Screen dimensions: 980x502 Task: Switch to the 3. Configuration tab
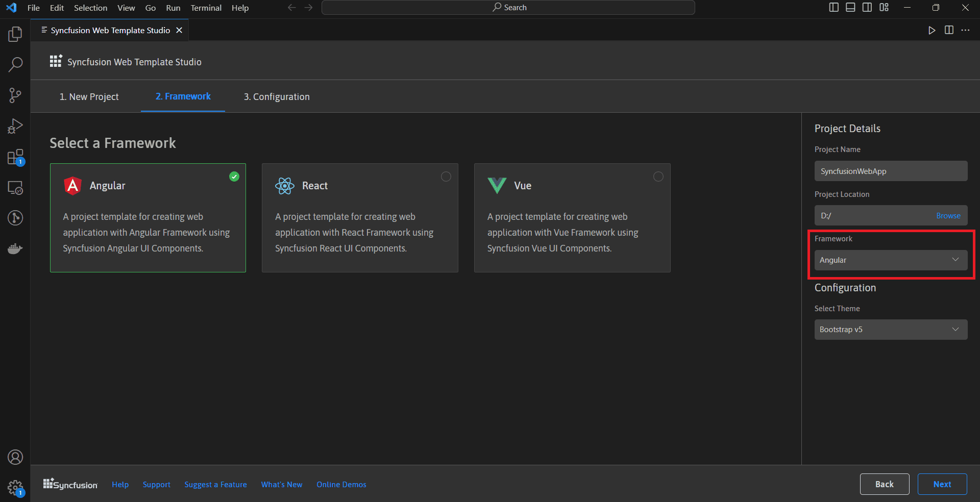(277, 97)
